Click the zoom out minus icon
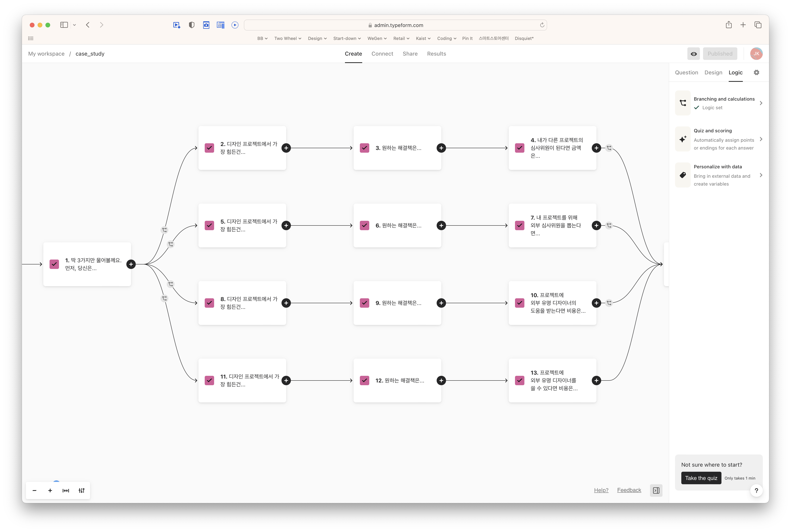This screenshot has width=791, height=532. click(x=34, y=490)
